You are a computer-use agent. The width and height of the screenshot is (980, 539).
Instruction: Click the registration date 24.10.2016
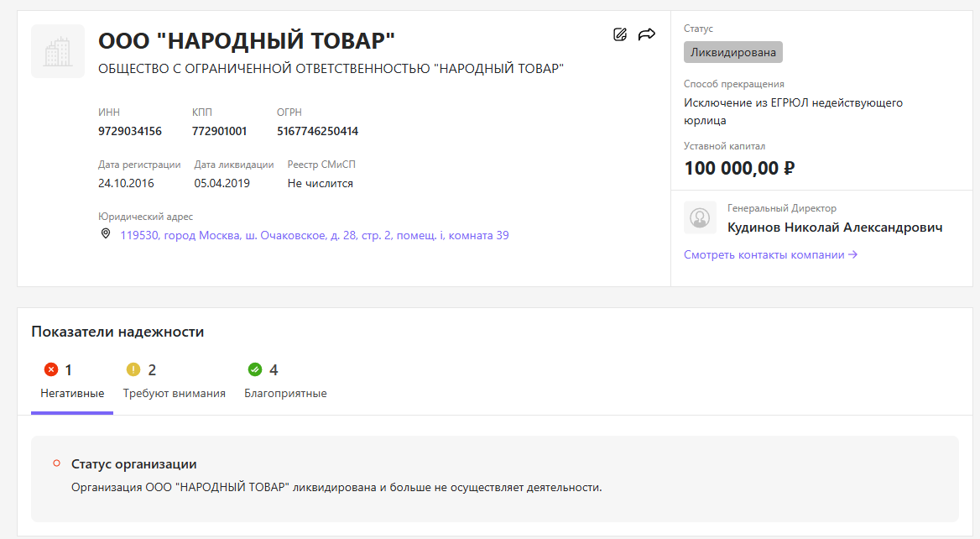pyautogui.click(x=126, y=183)
